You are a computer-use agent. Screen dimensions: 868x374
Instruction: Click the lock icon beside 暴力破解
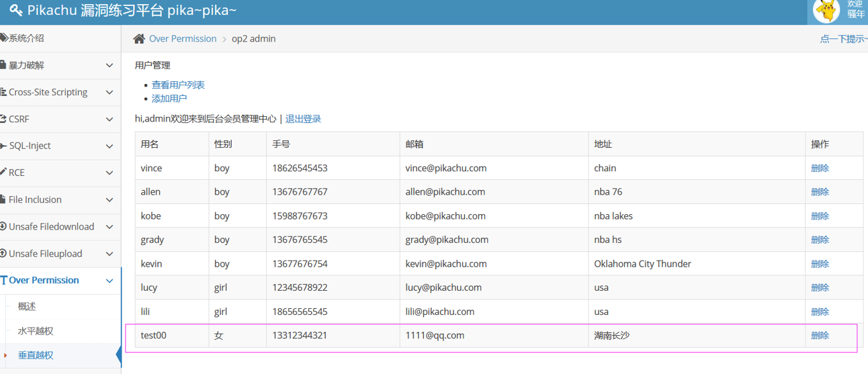3,66
